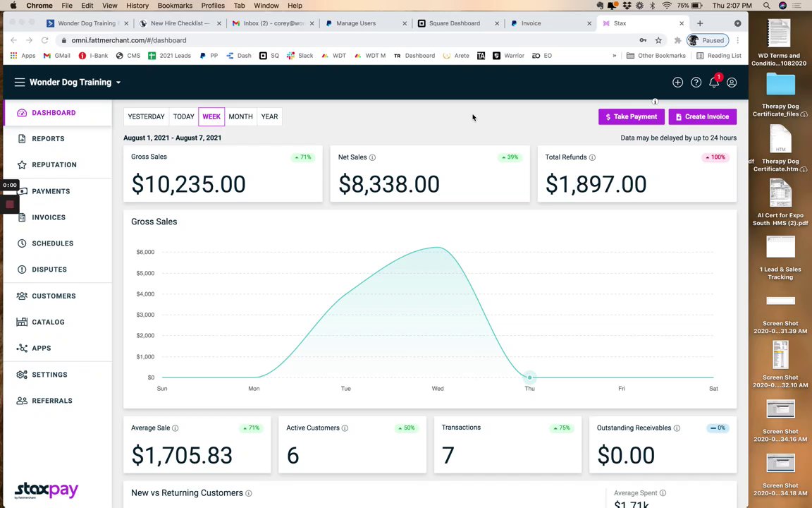
Task: Click the Gross Sales value $10,235.00
Action: coord(188,184)
